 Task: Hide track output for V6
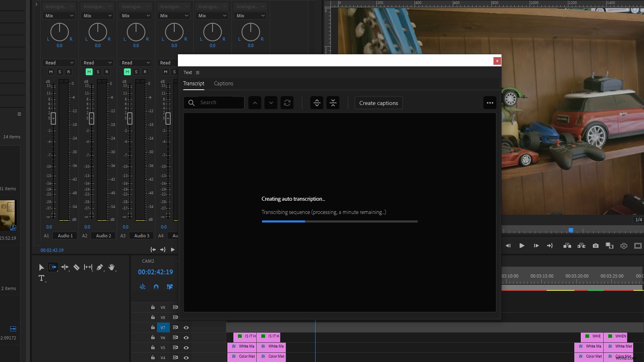point(186,337)
